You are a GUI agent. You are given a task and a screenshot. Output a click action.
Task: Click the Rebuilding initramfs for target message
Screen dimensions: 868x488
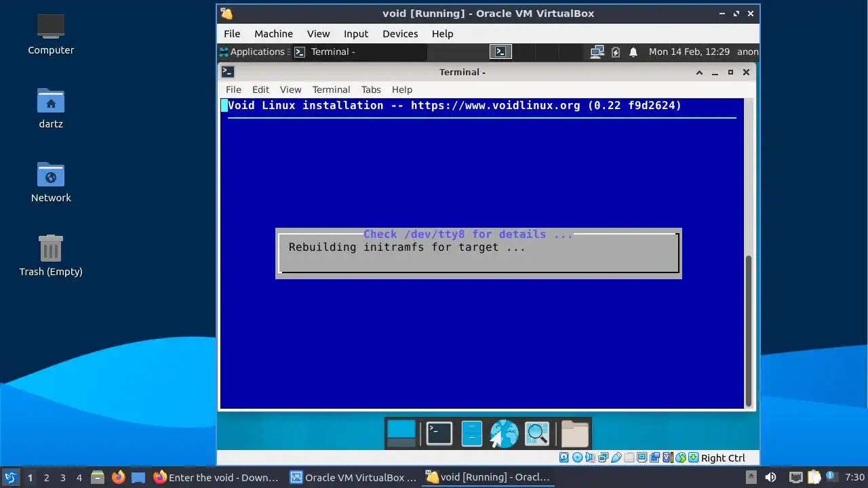(x=407, y=247)
